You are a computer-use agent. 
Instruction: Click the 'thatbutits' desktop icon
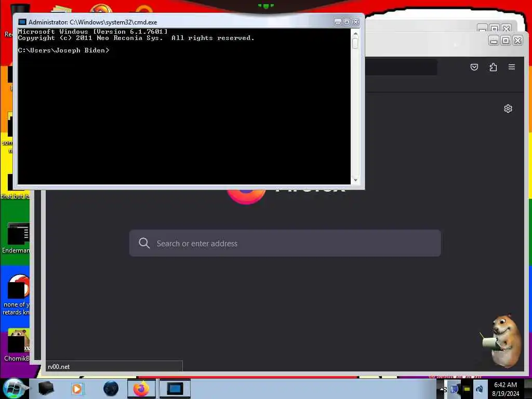point(16,187)
